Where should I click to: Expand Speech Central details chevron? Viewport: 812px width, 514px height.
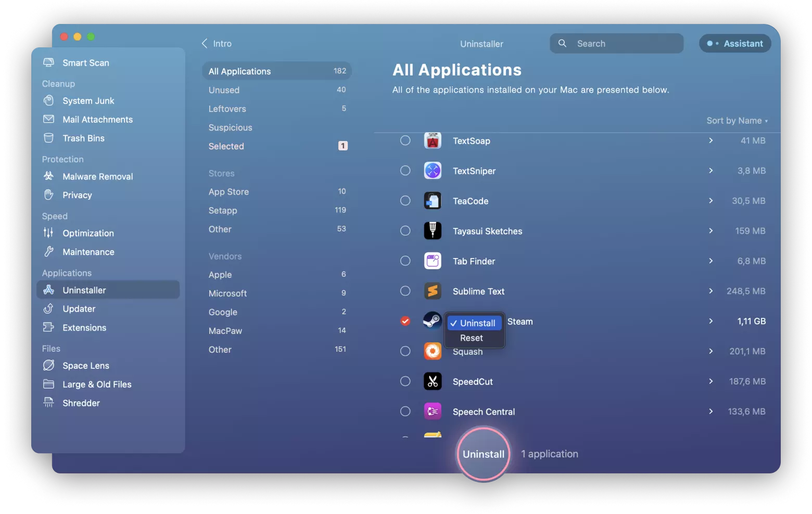point(711,412)
